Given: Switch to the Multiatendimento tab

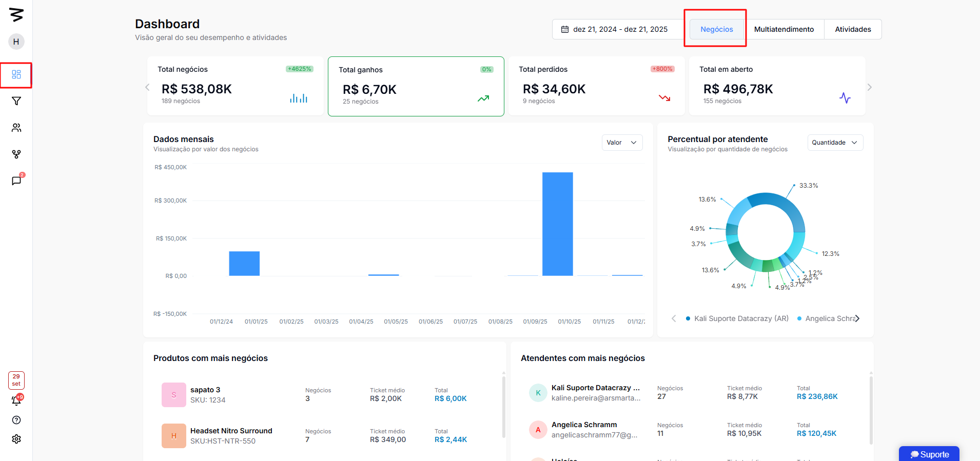Looking at the screenshot, I should pos(784,29).
